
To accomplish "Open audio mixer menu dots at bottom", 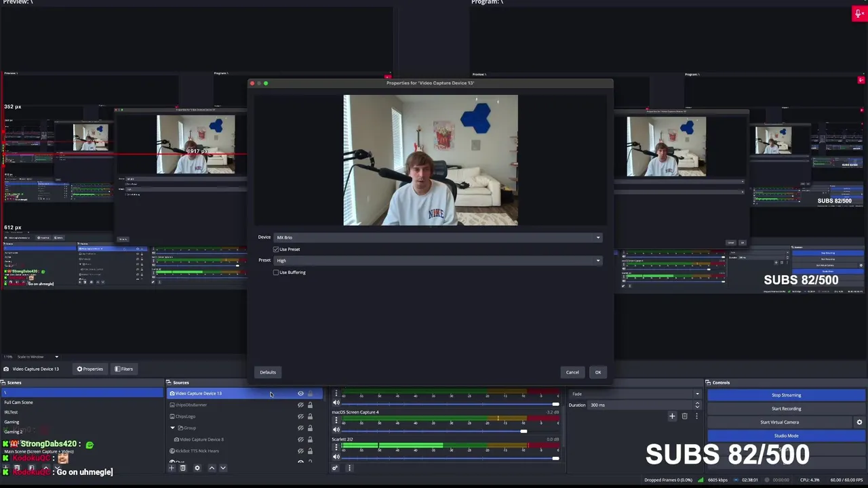I will pos(350,468).
